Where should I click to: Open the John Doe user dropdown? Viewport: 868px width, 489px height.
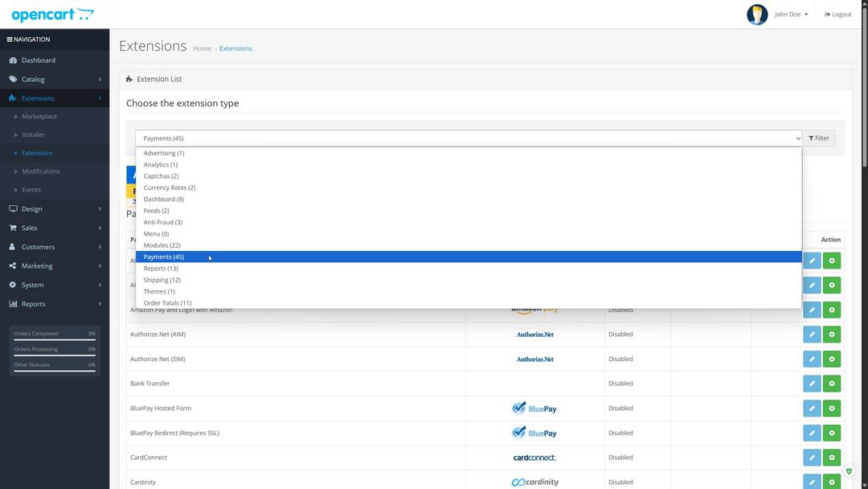[791, 14]
